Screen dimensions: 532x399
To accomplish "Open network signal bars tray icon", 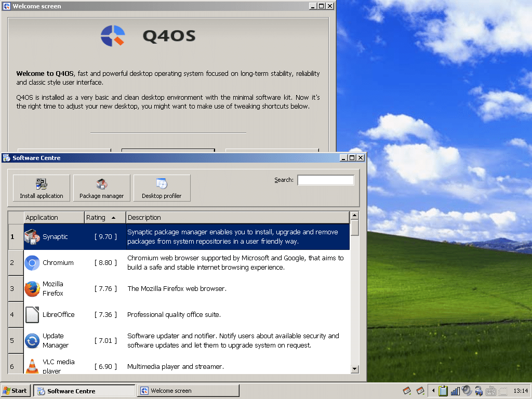I will tap(455, 391).
